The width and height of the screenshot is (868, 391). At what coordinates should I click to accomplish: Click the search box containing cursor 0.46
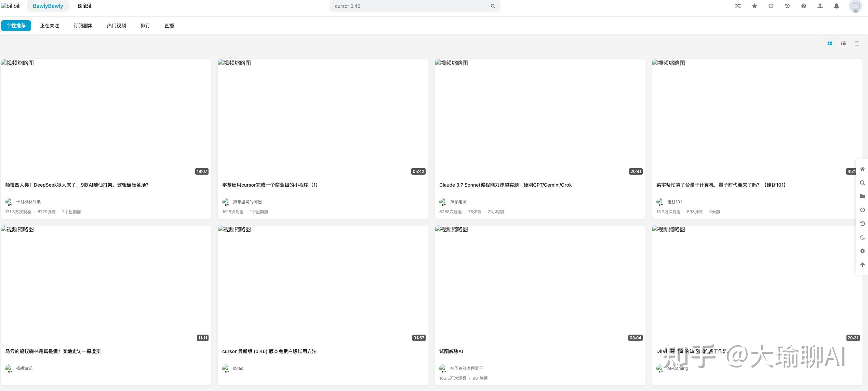tap(410, 6)
